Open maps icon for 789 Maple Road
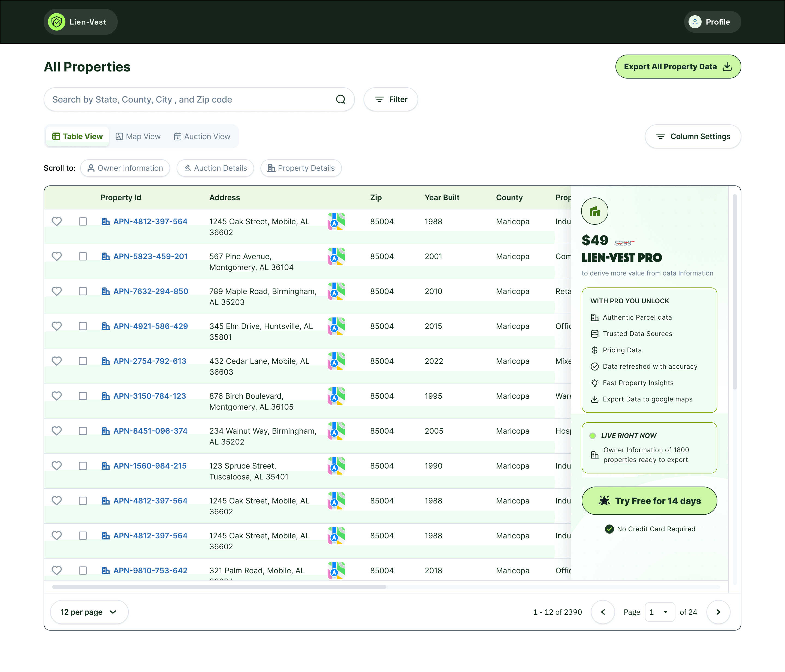 (x=336, y=291)
